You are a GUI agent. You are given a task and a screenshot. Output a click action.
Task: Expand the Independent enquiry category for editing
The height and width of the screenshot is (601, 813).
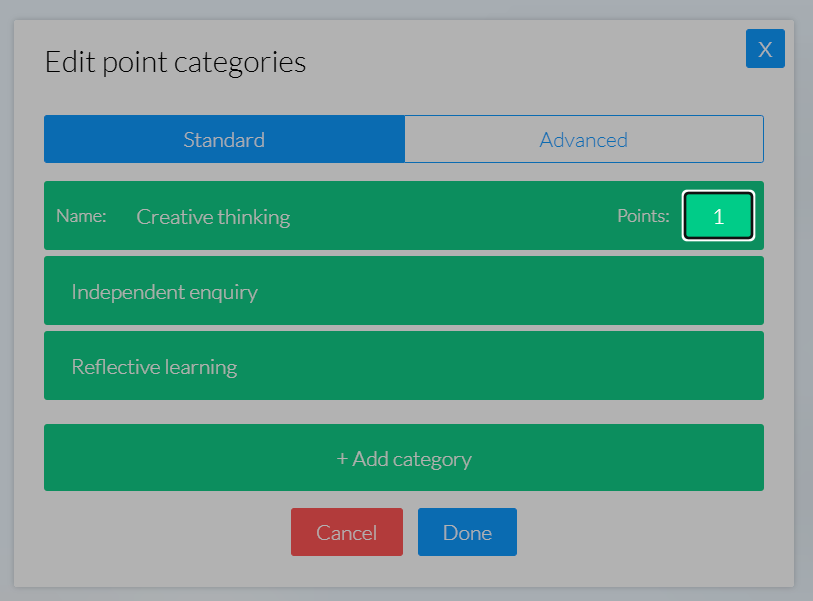[x=403, y=290]
